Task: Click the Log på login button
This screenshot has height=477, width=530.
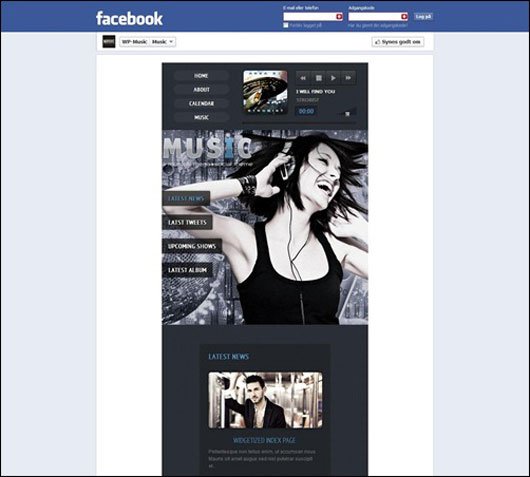Action: pos(423,17)
